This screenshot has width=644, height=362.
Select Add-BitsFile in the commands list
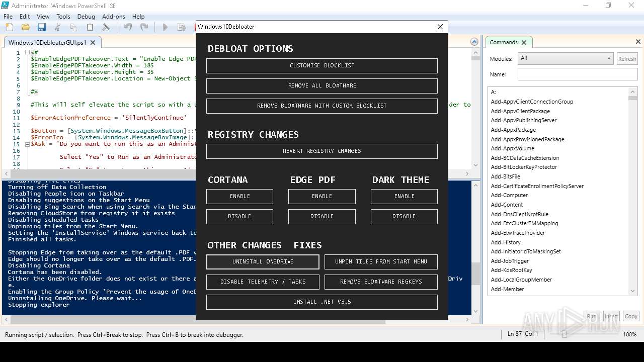click(506, 176)
